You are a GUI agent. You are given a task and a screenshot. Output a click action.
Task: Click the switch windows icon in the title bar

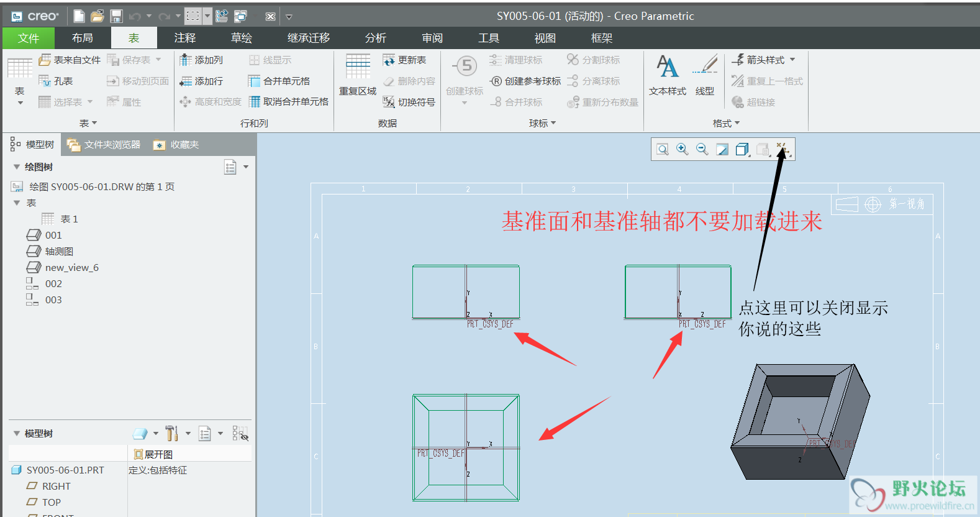240,16
